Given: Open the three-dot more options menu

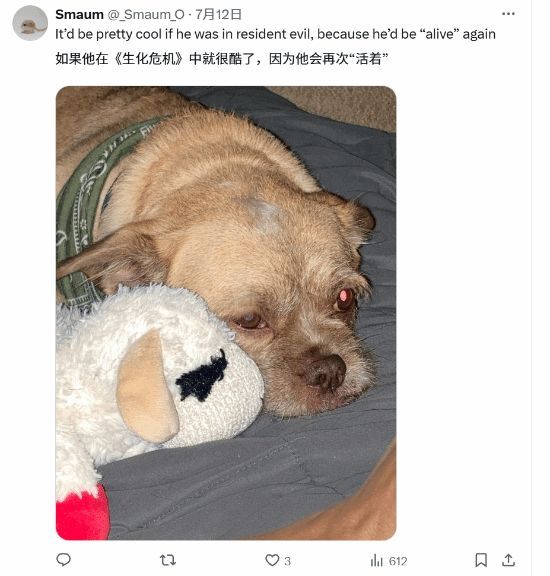Looking at the screenshot, I should [x=508, y=14].
